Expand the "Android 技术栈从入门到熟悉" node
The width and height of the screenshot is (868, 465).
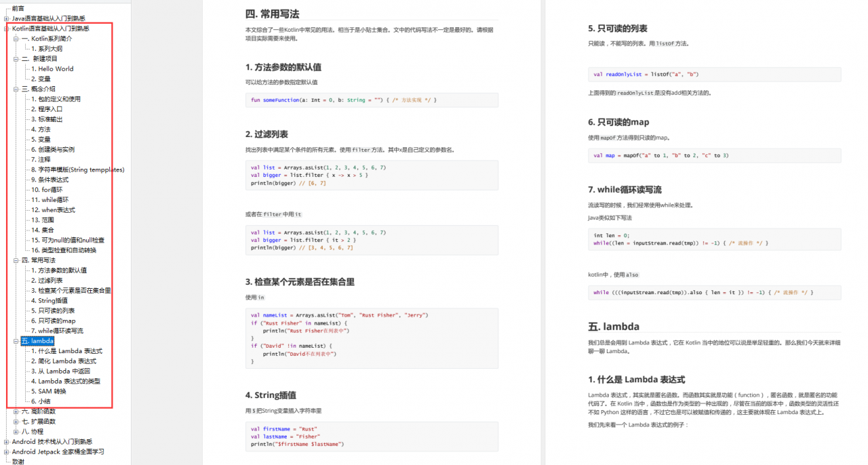pyautogui.click(x=5, y=441)
